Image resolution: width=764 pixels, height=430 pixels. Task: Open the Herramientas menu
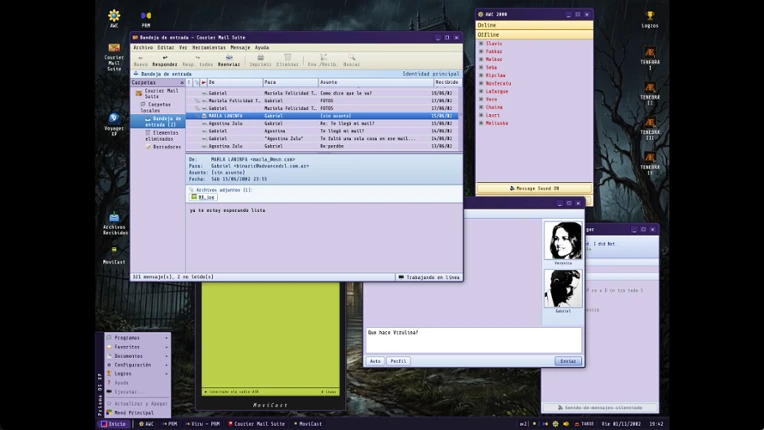coord(209,47)
